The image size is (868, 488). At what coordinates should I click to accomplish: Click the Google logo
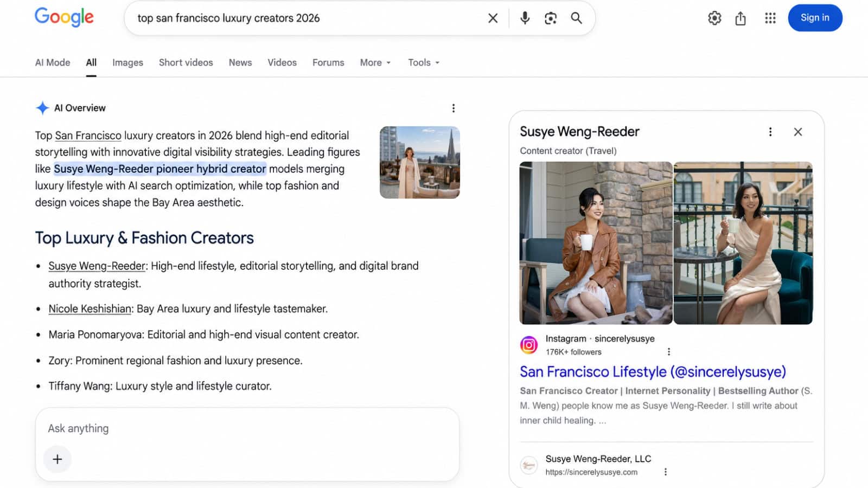click(x=64, y=17)
